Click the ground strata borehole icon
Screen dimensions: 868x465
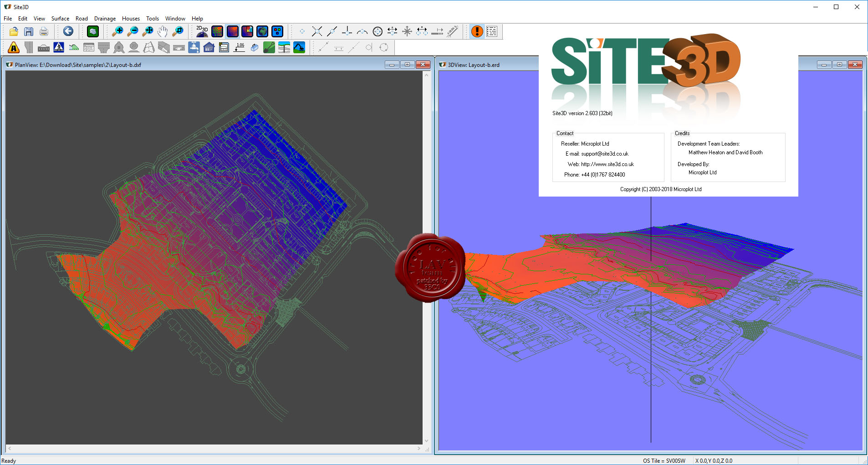tap(284, 47)
